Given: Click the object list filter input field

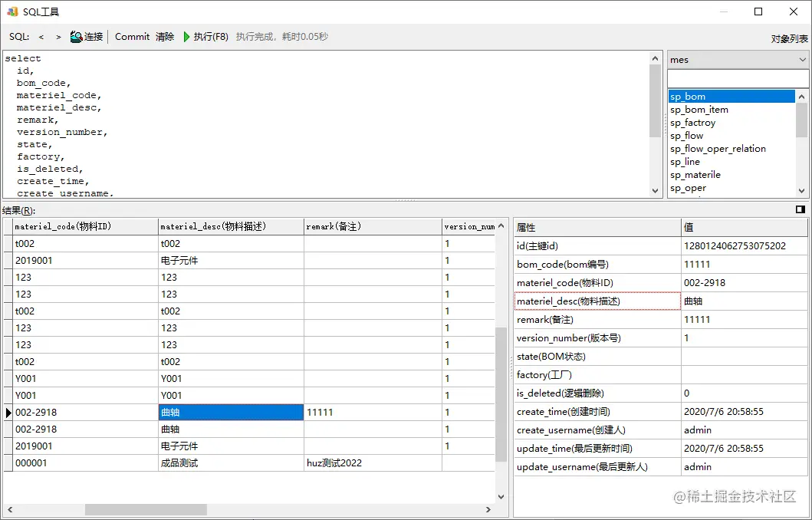Looking at the screenshot, I should (x=738, y=79).
